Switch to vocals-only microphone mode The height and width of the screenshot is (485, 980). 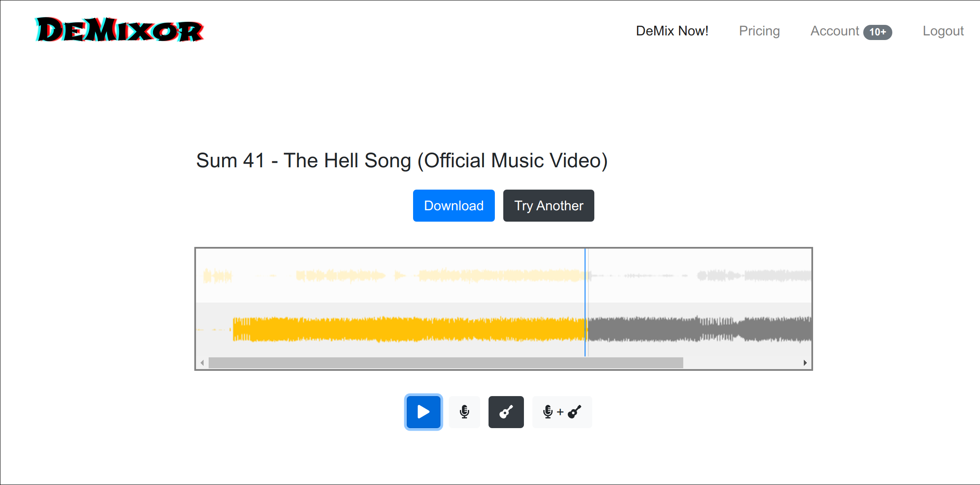tap(464, 412)
